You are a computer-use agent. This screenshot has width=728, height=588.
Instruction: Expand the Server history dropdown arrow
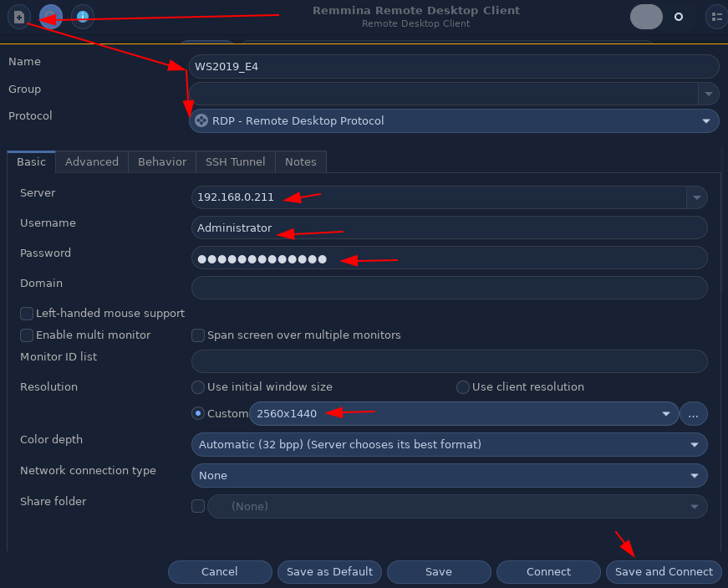pos(696,197)
